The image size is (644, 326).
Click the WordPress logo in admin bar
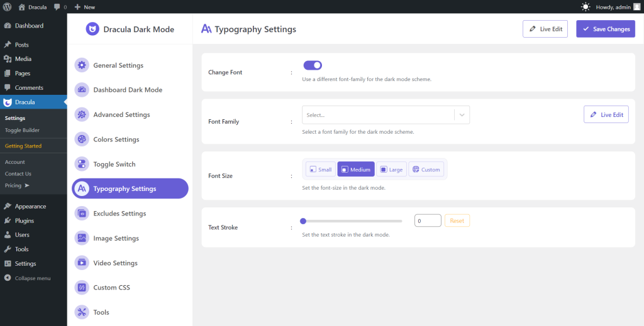click(x=7, y=7)
